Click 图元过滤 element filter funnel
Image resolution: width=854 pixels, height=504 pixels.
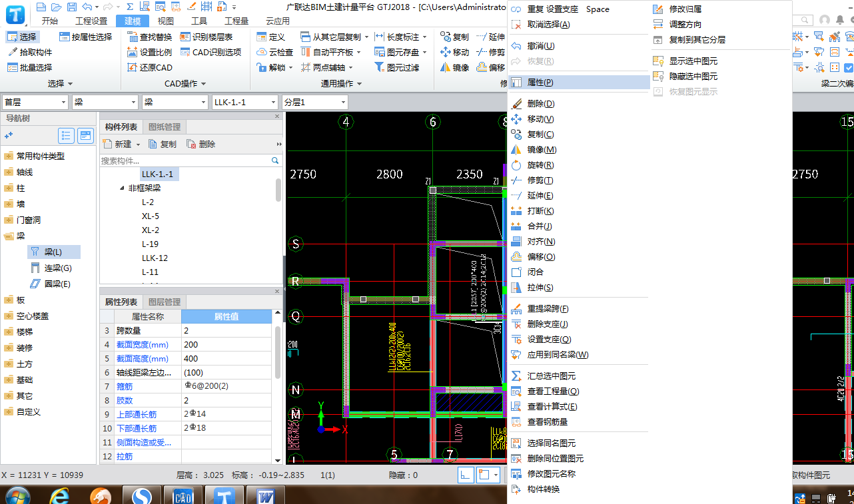click(x=397, y=67)
